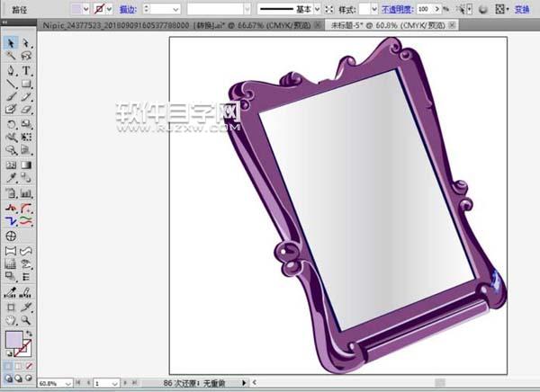Enable Draw Inside mode
The width and height of the screenshot is (540, 392).
click(x=29, y=379)
